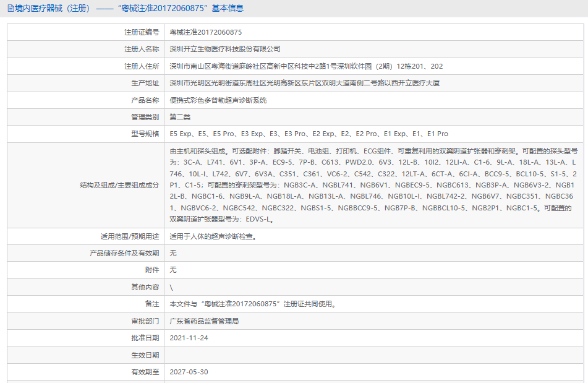This screenshot has width=588, height=383.
Task: Click the 附件 label
Action: coord(152,270)
